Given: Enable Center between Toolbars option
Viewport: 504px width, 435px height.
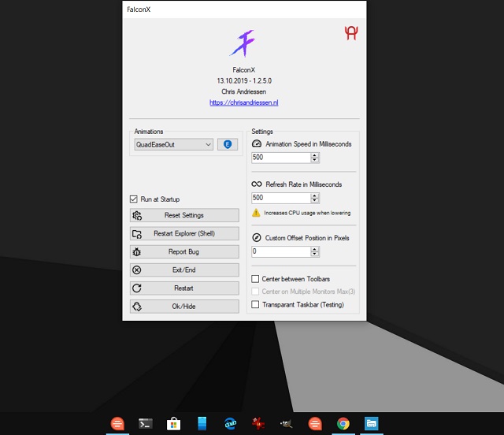Looking at the screenshot, I should 255,279.
